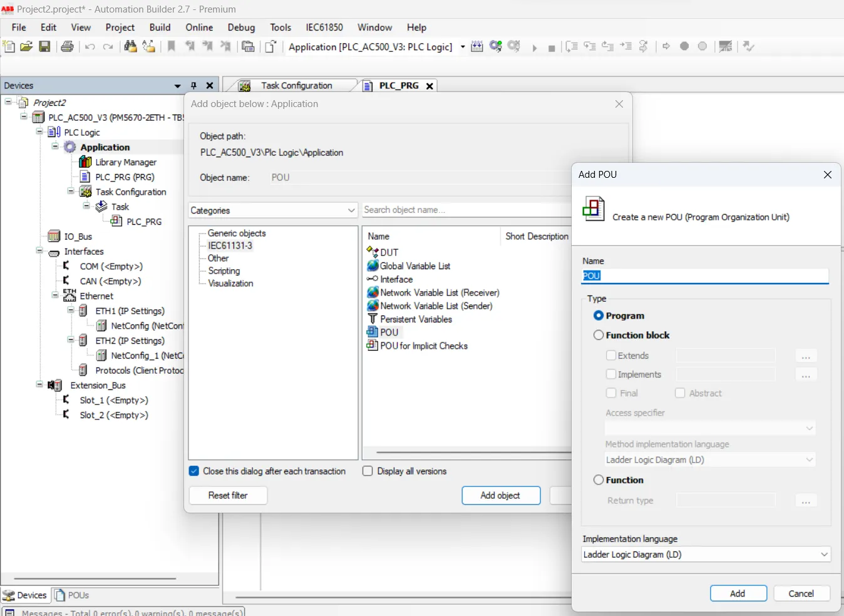This screenshot has width=844, height=616.
Task: Click the paste/clipboard list toolbar icon
Action: (x=248, y=46)
